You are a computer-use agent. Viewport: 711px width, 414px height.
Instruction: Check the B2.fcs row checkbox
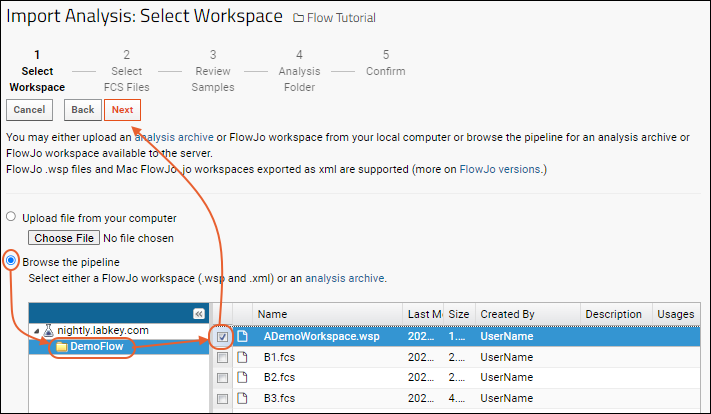223,378
